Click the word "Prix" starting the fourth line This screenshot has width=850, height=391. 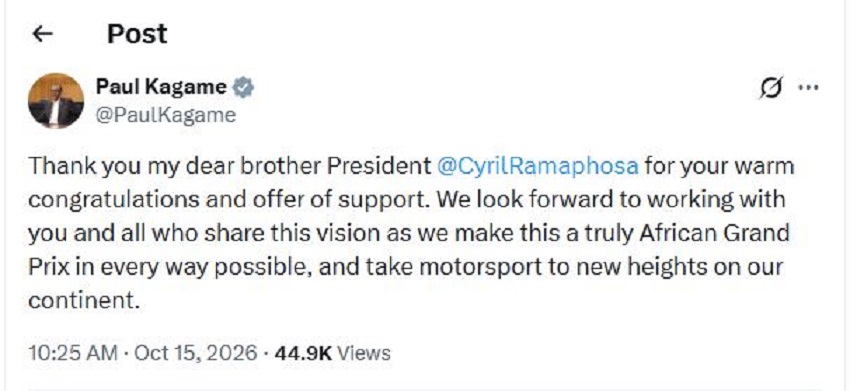click(x=49, y=267)
